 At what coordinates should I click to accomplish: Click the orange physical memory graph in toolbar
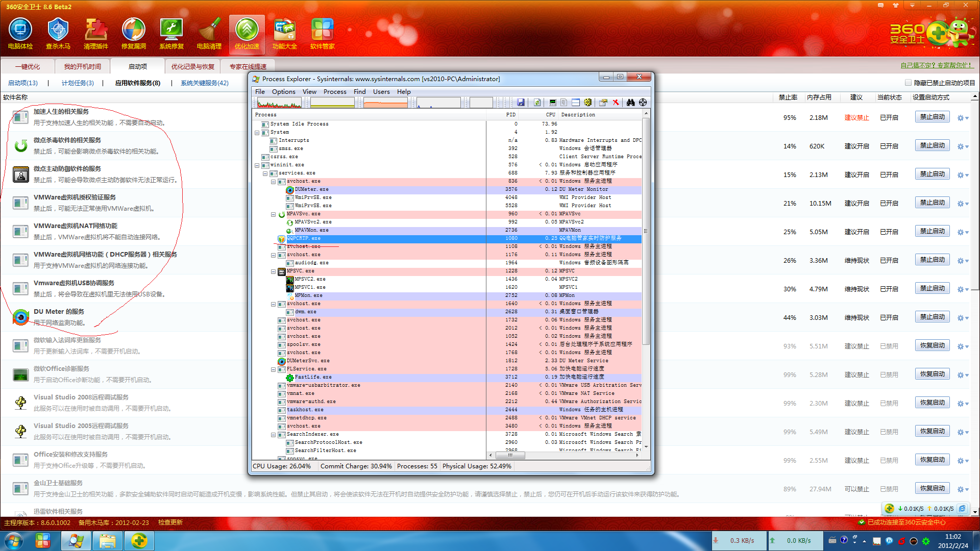[385, 103]
